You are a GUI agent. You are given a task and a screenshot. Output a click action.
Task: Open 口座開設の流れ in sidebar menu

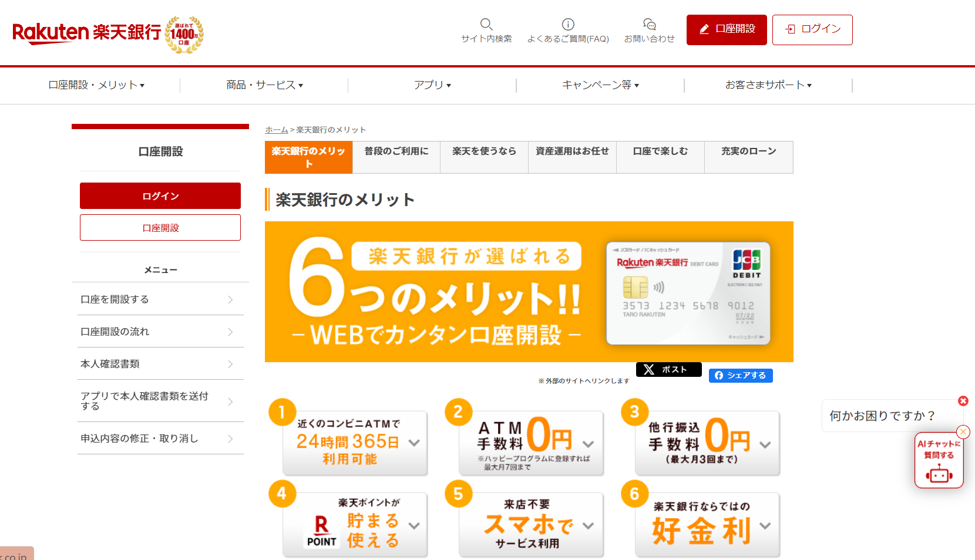click(x=160, y=332)
